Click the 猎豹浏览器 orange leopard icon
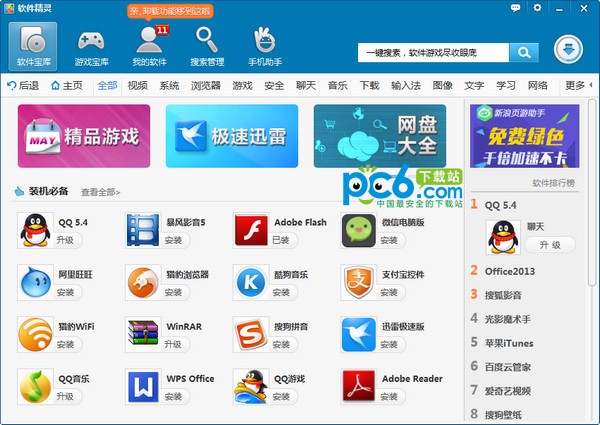 click(143, 282)
